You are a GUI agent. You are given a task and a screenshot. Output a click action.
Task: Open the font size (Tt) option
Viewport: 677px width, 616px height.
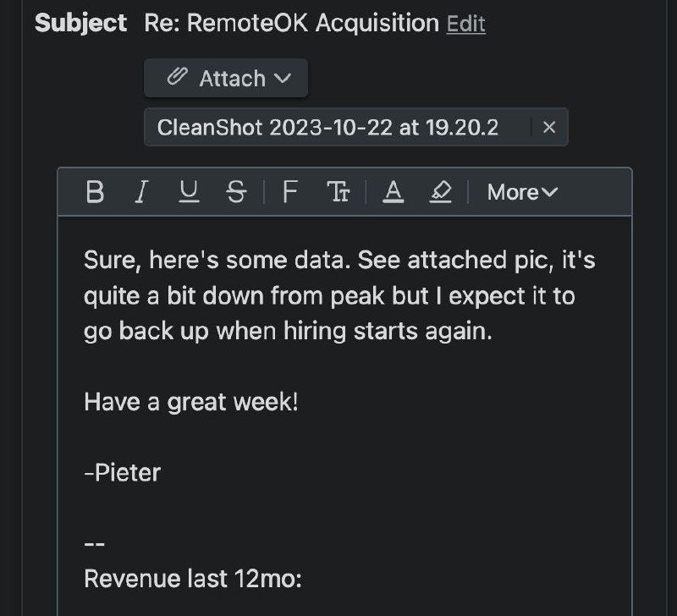[338, 192]
